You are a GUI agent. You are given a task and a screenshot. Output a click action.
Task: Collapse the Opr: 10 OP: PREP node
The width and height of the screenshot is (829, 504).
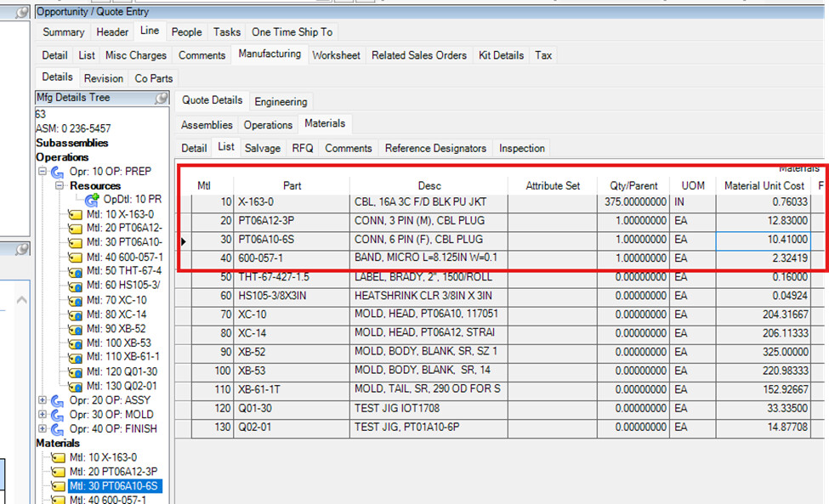coord(43,171)
